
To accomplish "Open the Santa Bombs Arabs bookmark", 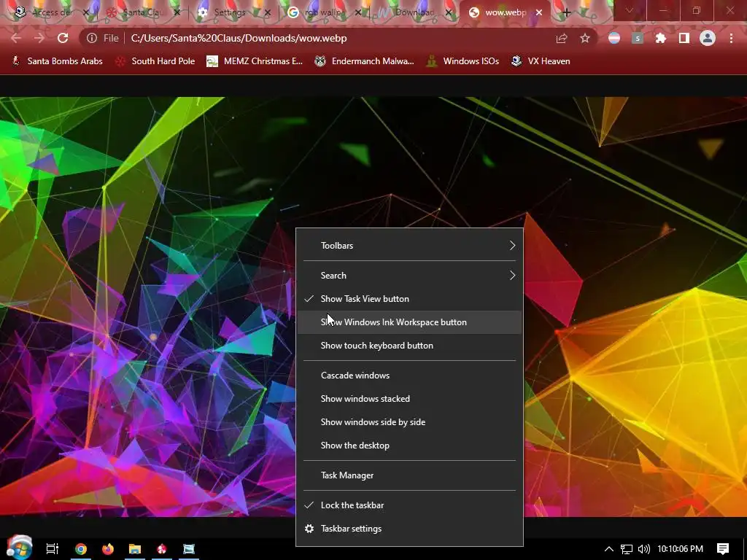I will click(57, 61).
